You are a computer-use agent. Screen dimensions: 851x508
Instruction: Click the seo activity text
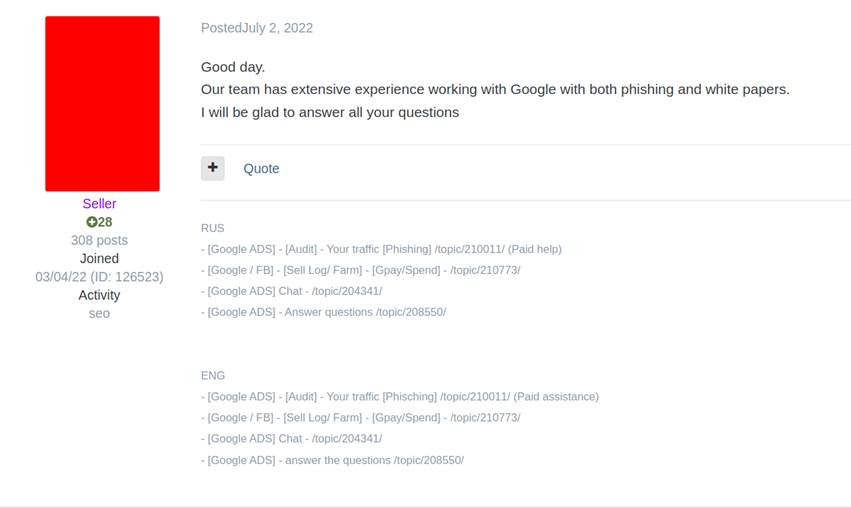click(x=99, y=314)
